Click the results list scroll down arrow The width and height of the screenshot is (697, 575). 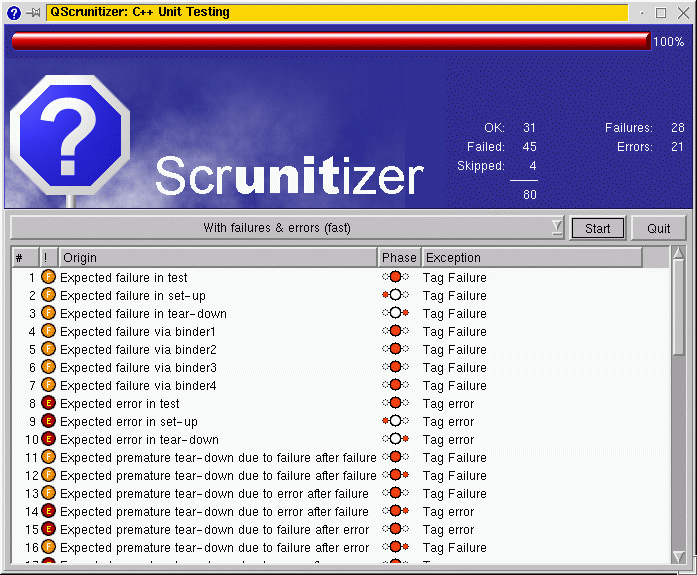coord(679,555)
